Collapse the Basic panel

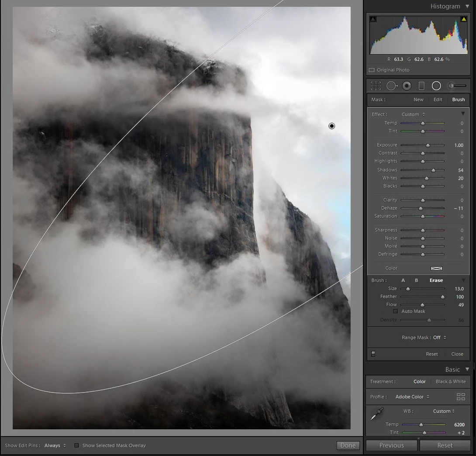(467, 369)
